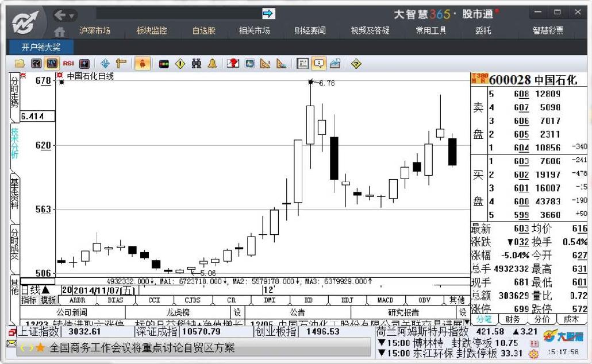Screen dimensions: 592x364
Task: Open the 自选股 menu
Action: 204,31
